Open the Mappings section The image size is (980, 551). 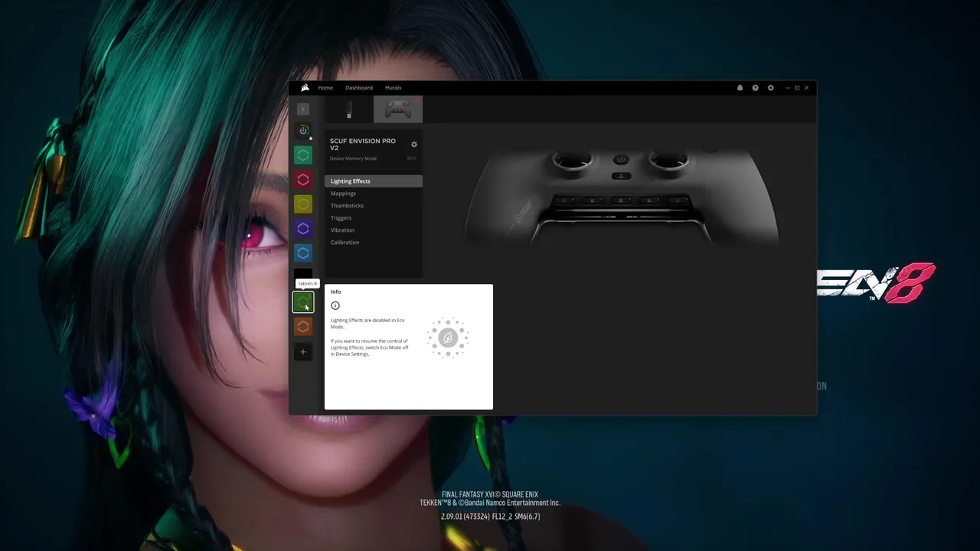pos(374,194)
